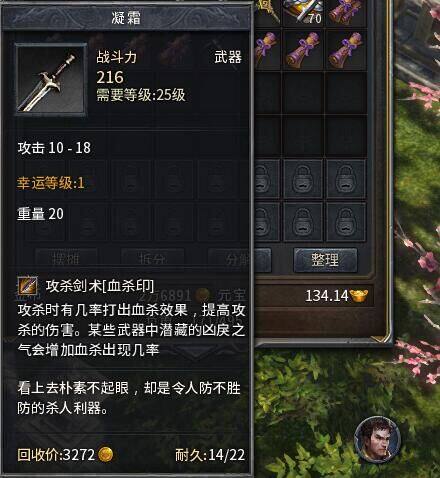Click the 凝霜 tooltip title bar
The width and height of the screenshot is (440, 478).
tap(126, 17)
